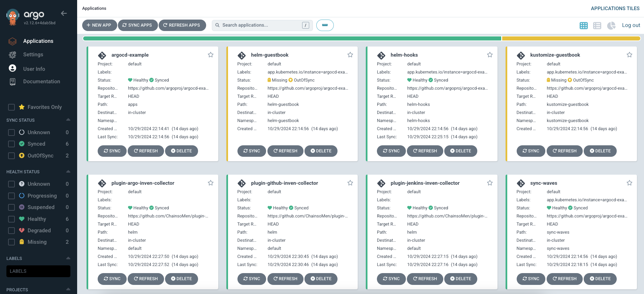Click kustomize-guestbook git source icon
The height and width of the screenshot is (294, 644).
[x=521, y=55]
